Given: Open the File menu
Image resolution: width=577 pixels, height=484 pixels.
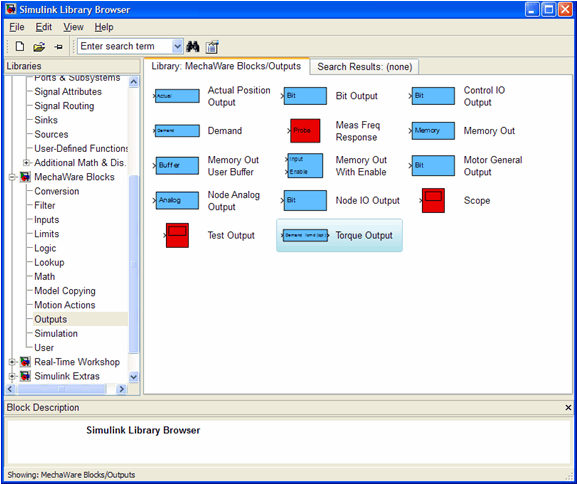Looking at the screenshot, I should (x=17, y=27).
